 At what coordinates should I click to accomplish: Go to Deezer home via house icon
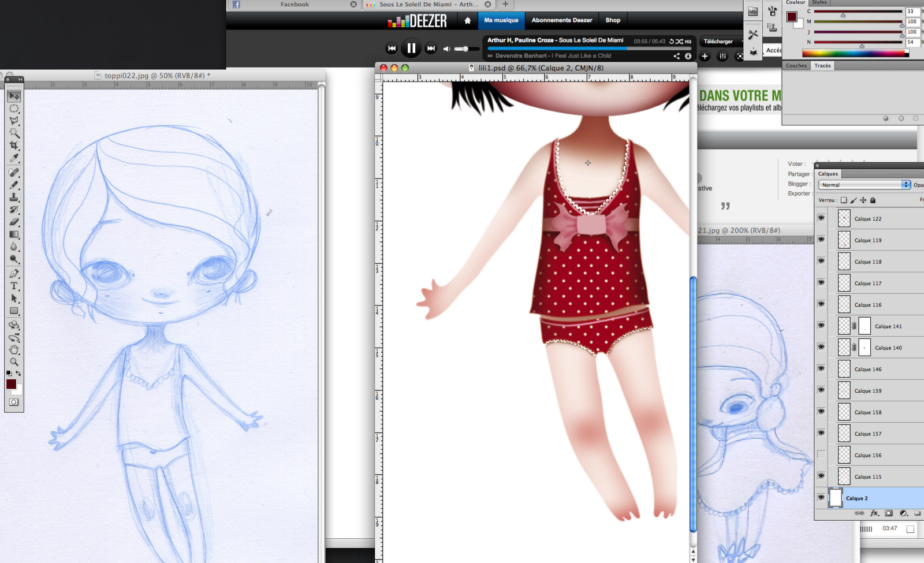468,20
